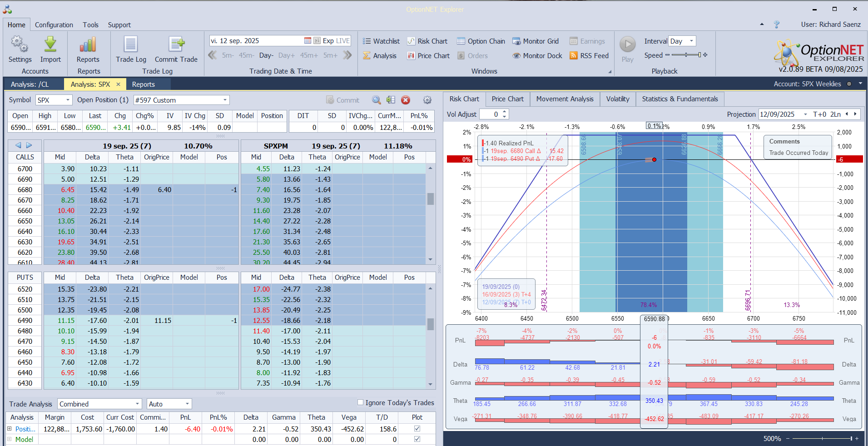The height and width of the screenshot is (446, 868).
Task: Open Settings in the Accounts group
Action: [20, 50]
